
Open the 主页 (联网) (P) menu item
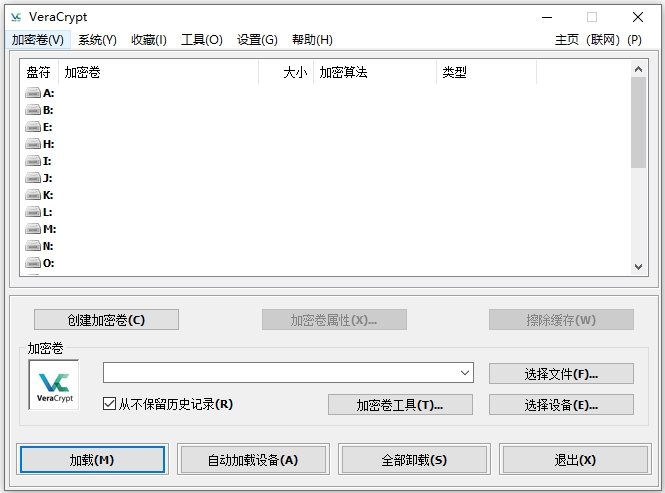coord(598,40)
